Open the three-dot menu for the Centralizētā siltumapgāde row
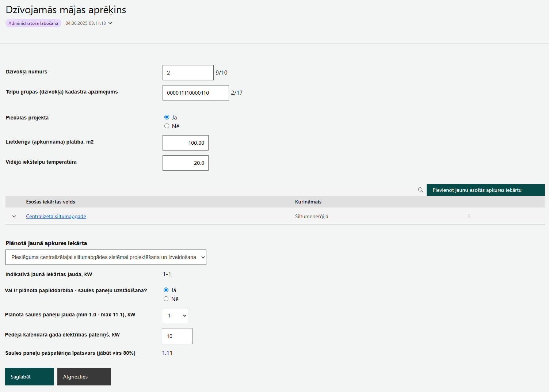 click(x=469, y=216)
